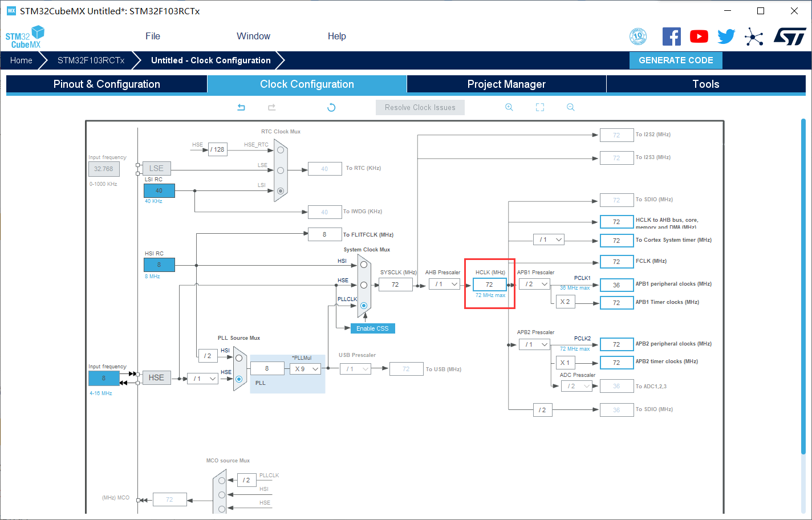Open the ST YouTube channel icon
Image resolution: width=812 pixels, height=520 pixels.
(699, 36)
